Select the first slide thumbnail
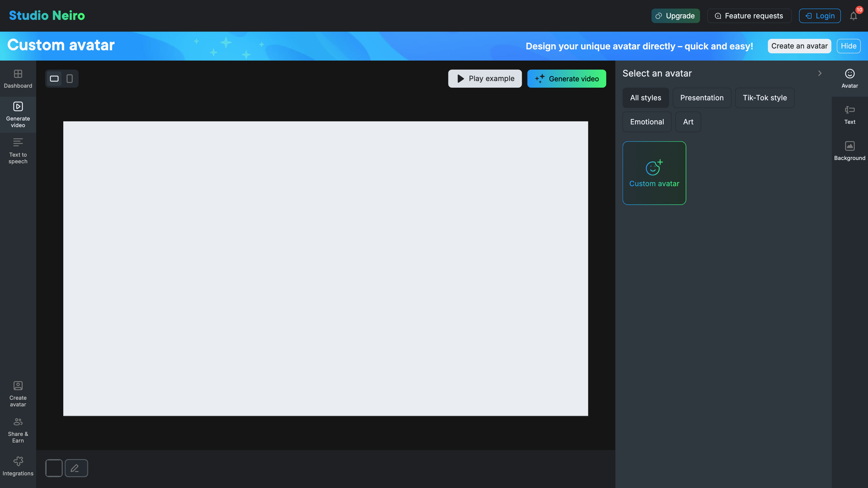The image size is (868, 488). pyautogui.click(x=54, y=468)
